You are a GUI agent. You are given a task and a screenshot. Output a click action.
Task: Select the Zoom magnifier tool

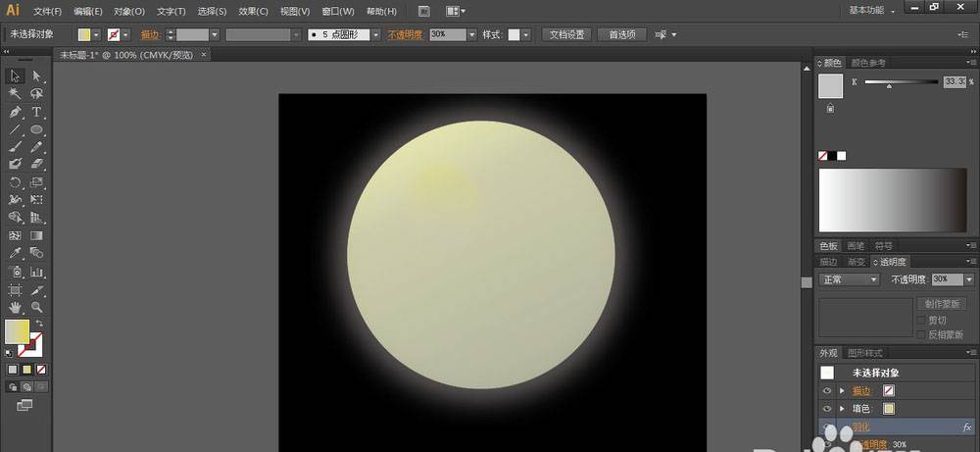(36, 308)
